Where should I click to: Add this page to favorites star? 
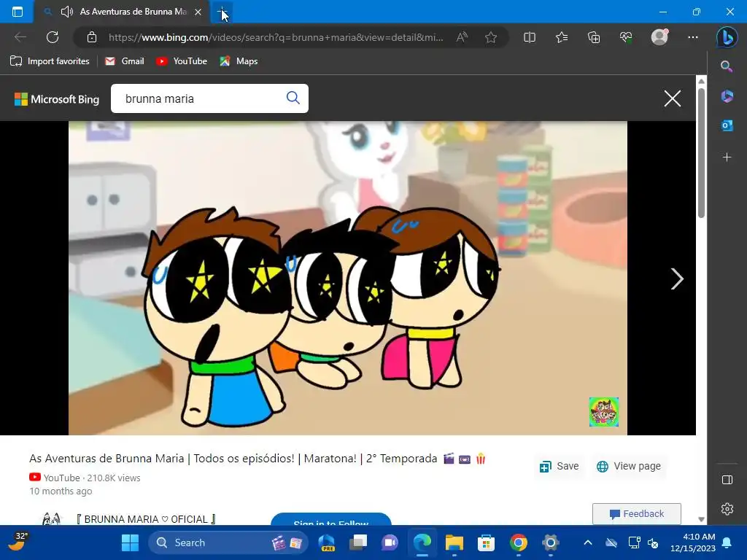point(491,37)
